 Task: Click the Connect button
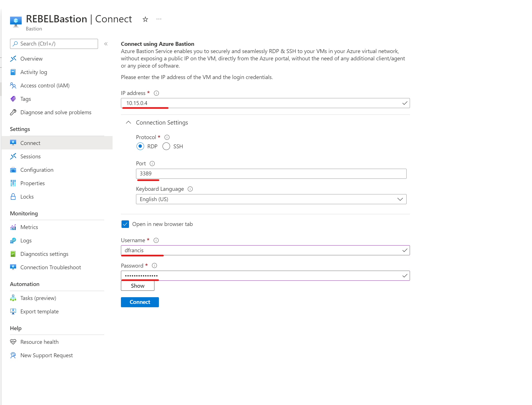[140, 302]
